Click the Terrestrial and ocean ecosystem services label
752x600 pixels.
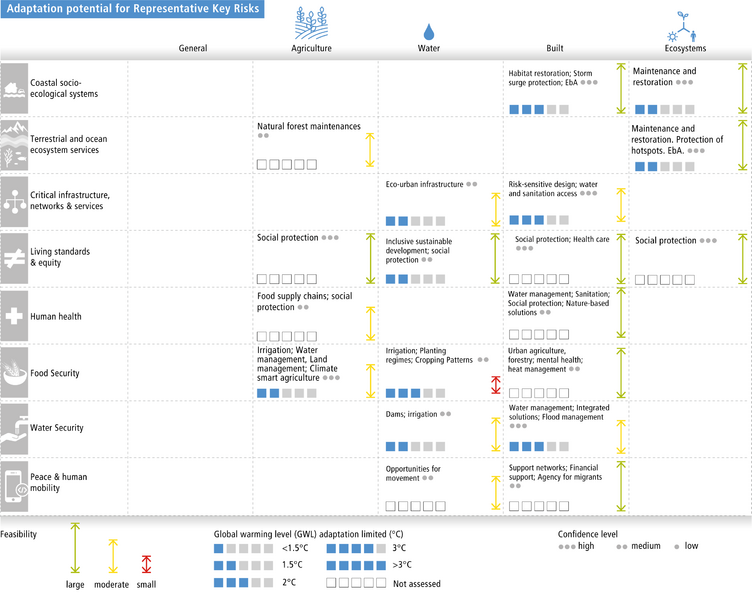tap(69, 144)
